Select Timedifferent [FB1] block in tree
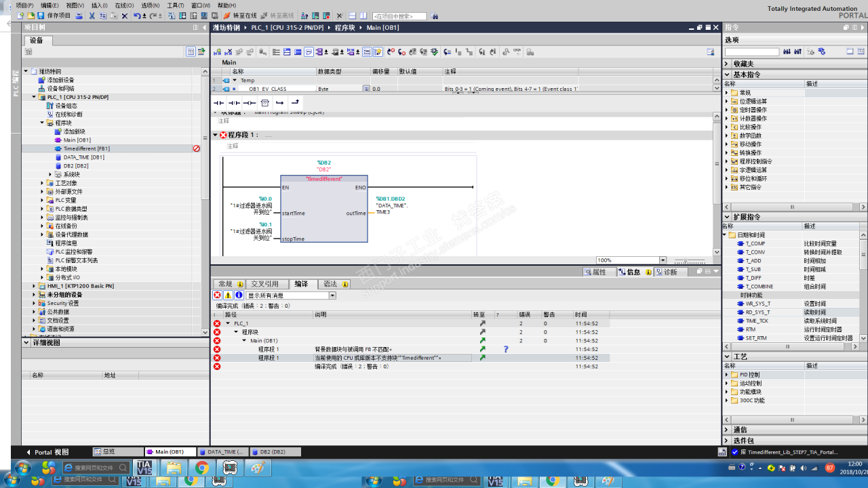868x488 pixels. (x=86, y=148)
